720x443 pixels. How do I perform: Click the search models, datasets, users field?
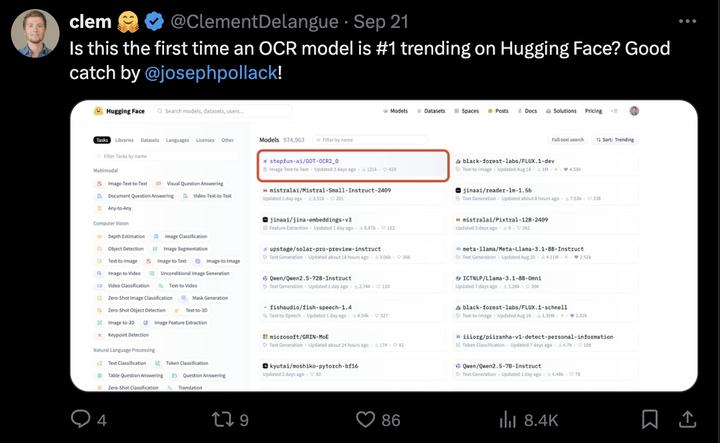point(210,111)
